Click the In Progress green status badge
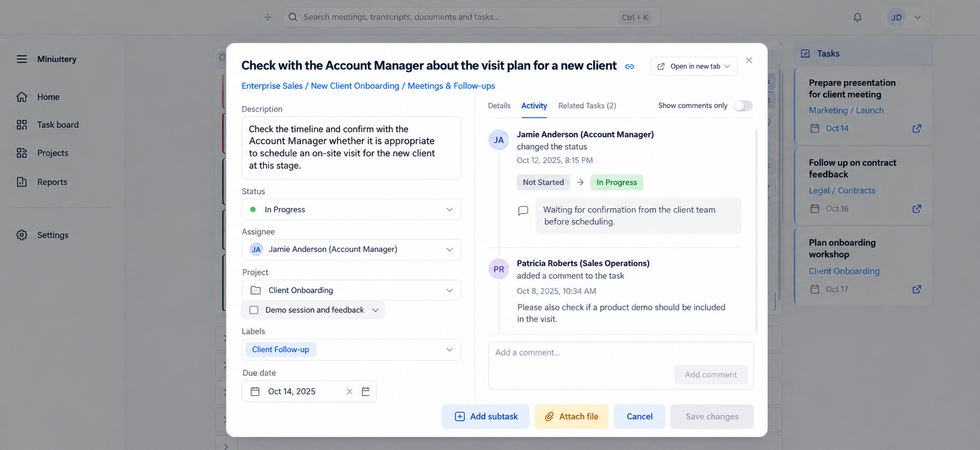This screenshot has height=450, width=980. (617, 182)
